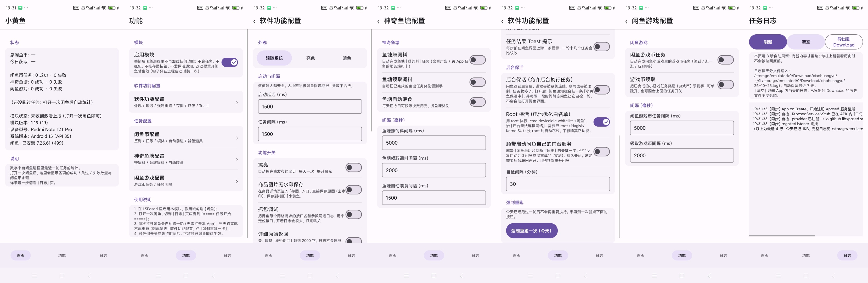Open 日志 tab below 小黄鱼 home screen
Screen dimensions: 868x283
tap(103, 256)
